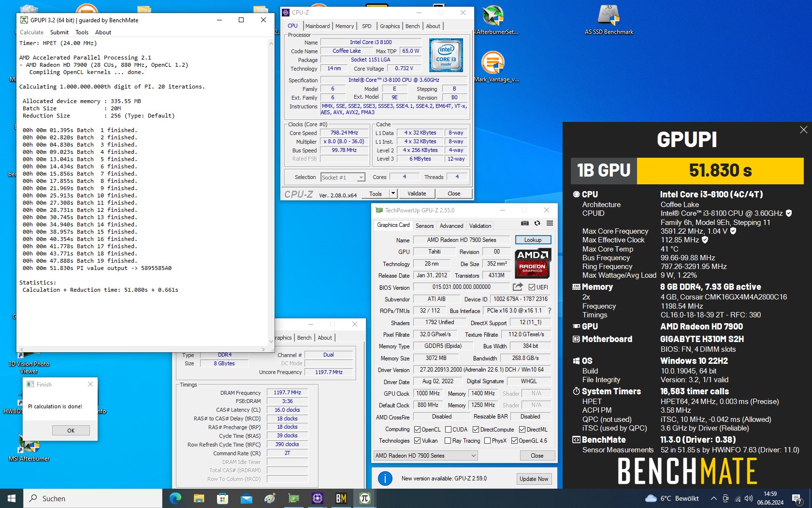Take a GPU-Z screenshot with the camera icon

coord(524,223)
